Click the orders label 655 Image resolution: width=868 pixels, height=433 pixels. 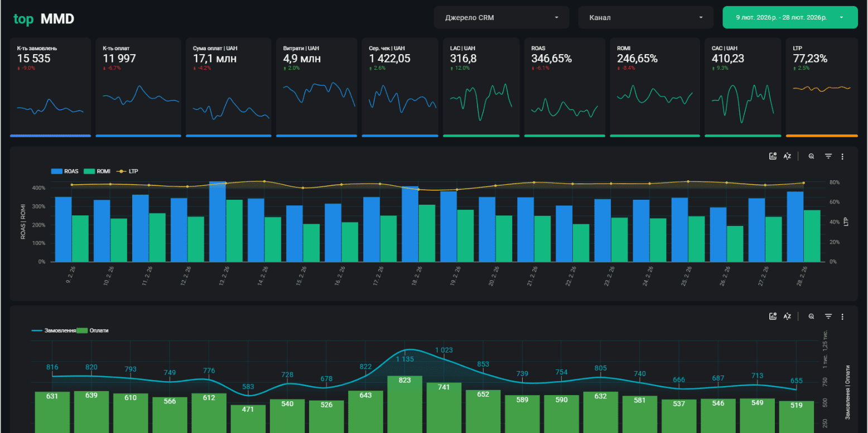click(x=797, y=381)
